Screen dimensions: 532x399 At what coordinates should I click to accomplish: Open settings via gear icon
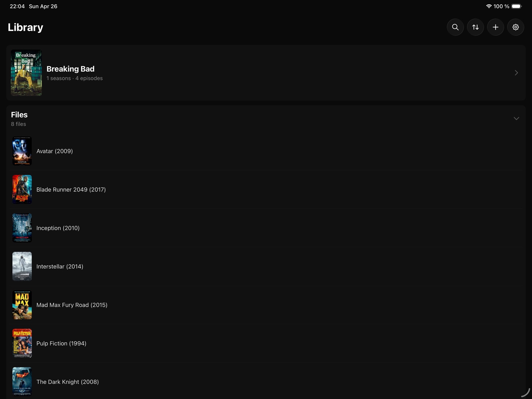coord(516,27)
